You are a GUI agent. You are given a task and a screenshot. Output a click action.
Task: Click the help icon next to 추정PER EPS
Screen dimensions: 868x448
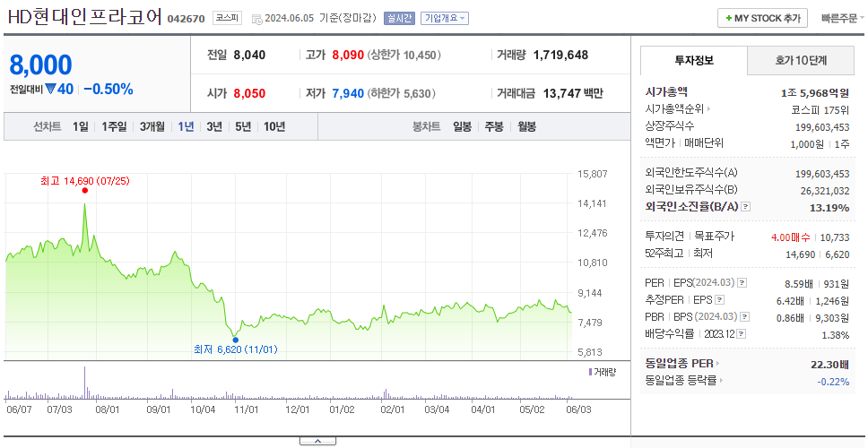coord(719,300)
